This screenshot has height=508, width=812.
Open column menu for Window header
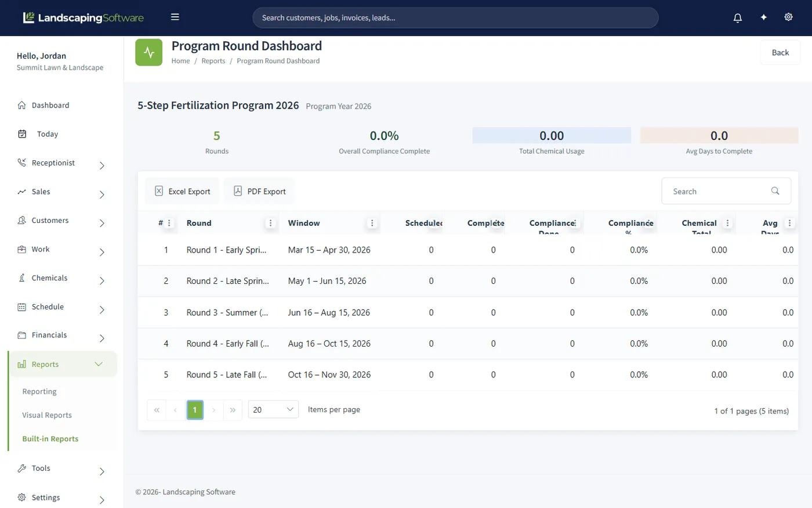pyautogui.click(x=372, y=223)
